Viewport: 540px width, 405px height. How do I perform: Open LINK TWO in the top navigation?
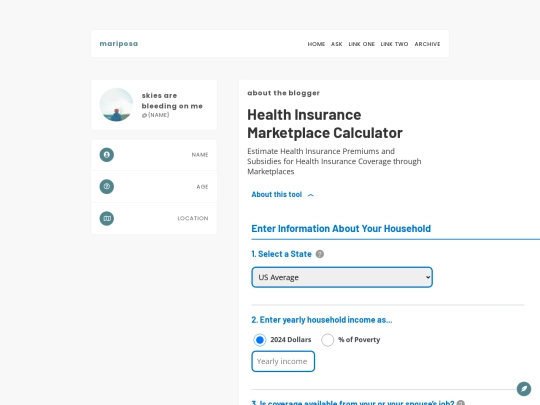pos(394,44)
